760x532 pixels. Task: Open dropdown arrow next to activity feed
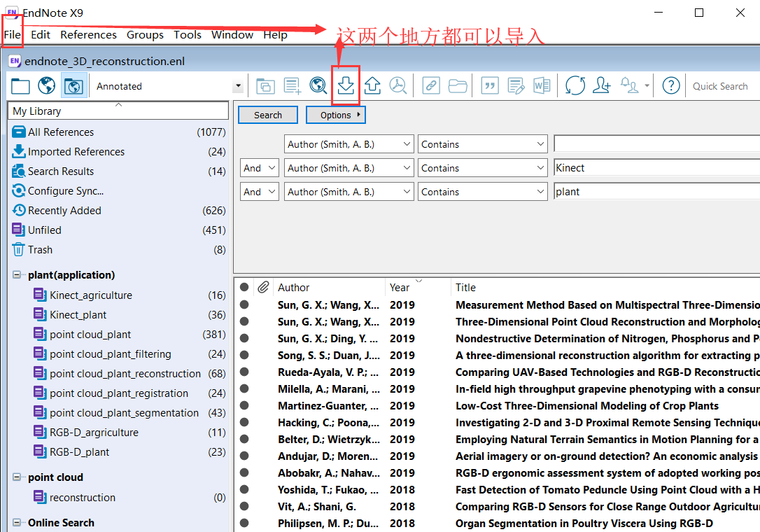pyautogui.click(x=647, y=86)
